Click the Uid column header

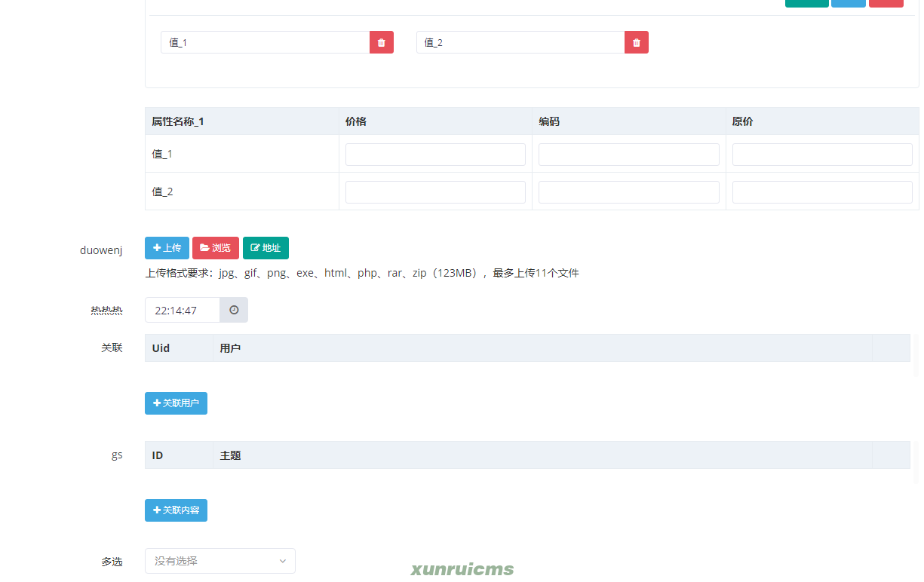(161, 348)
